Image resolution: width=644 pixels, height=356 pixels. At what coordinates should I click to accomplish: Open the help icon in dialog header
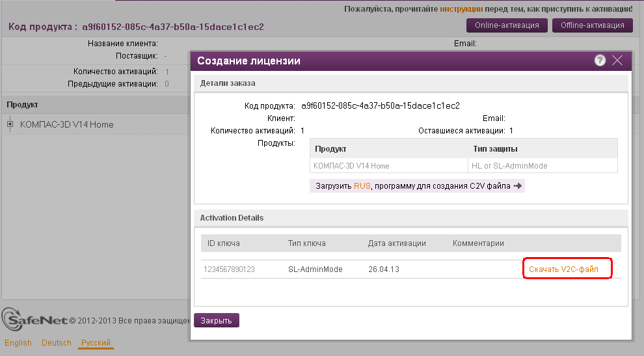pyautogui.click(x=600, y=61)
